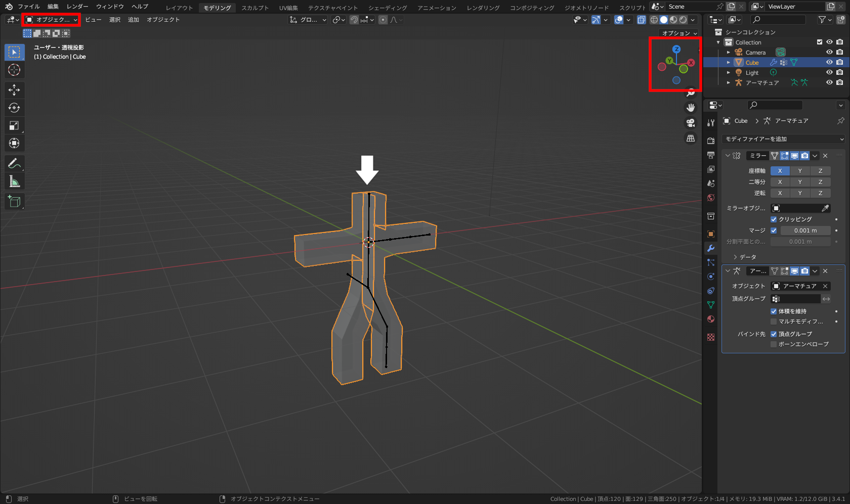Image resolution: width=850 pixels, height=504 pixels.
Task: Disable rendering for the Camera row
Action: [x=840, y=52]
